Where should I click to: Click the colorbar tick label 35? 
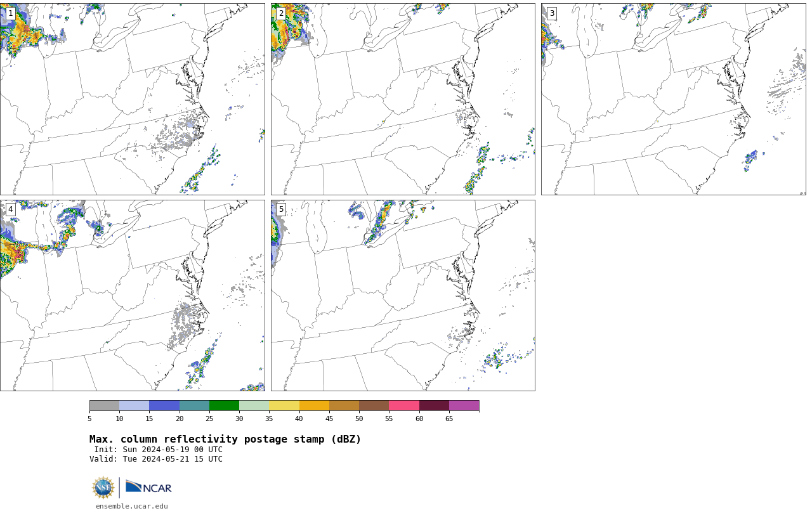[269, 419]
